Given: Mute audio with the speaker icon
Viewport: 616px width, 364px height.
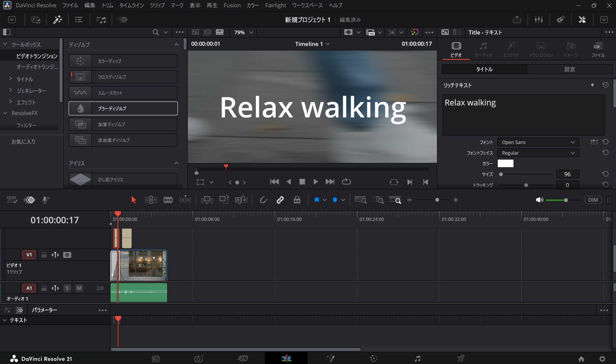Looking at the screenshot, I should (x=539, y=200).
